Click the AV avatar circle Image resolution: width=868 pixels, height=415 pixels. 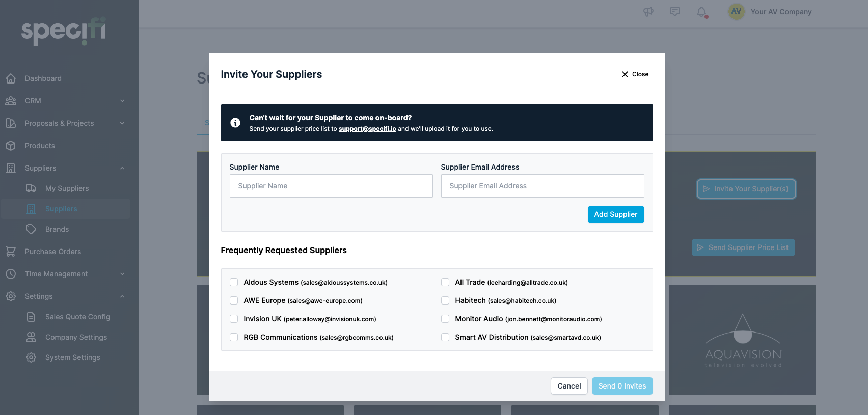(x=737, y=11)
